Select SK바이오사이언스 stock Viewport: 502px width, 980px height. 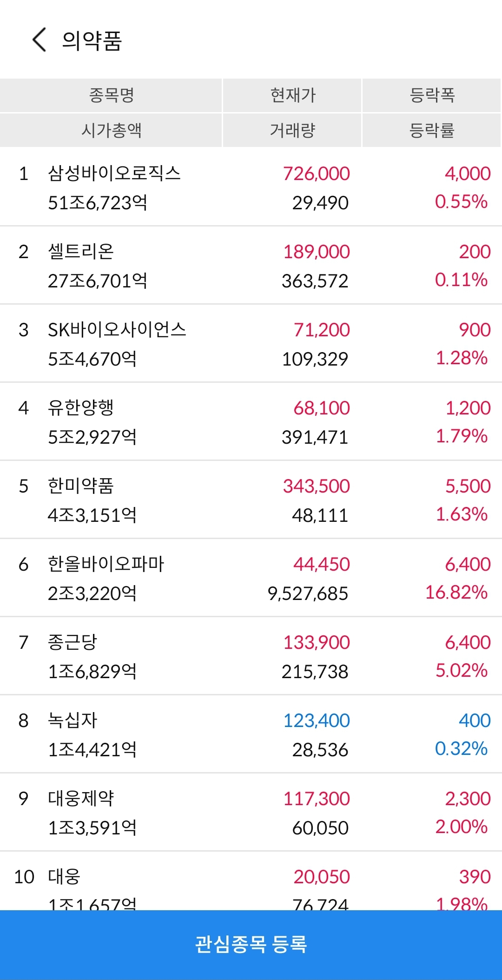(x=251, y=344)
